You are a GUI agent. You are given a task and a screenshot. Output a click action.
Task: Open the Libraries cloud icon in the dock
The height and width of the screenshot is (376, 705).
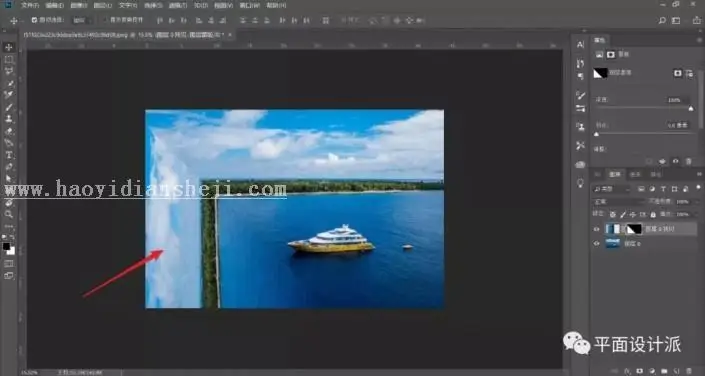point(580,164)
